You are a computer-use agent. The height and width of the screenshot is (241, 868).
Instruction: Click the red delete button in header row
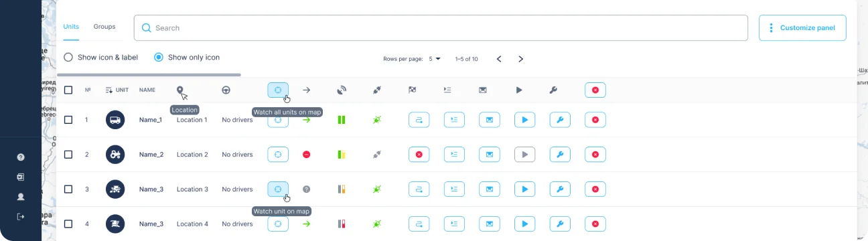point(595,90)
